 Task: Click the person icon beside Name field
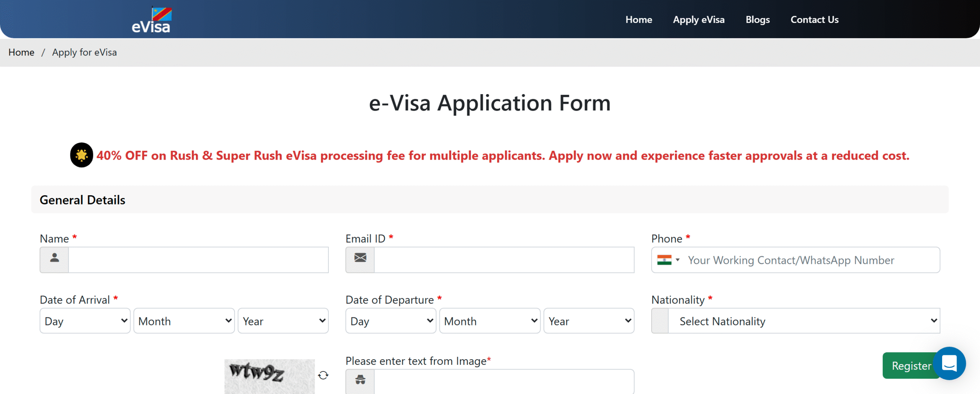54,260
